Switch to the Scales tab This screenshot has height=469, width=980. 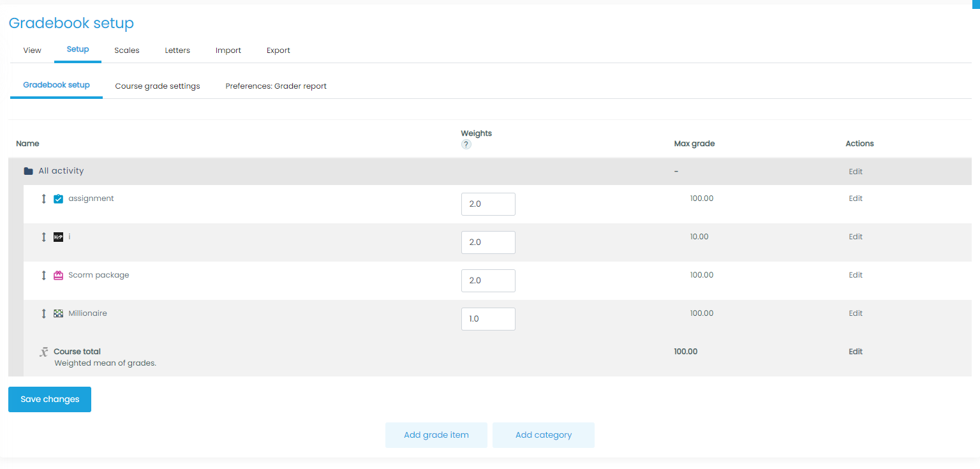point(127,50)
